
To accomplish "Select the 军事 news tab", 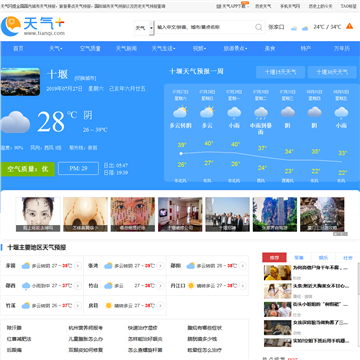I will 299,258.
